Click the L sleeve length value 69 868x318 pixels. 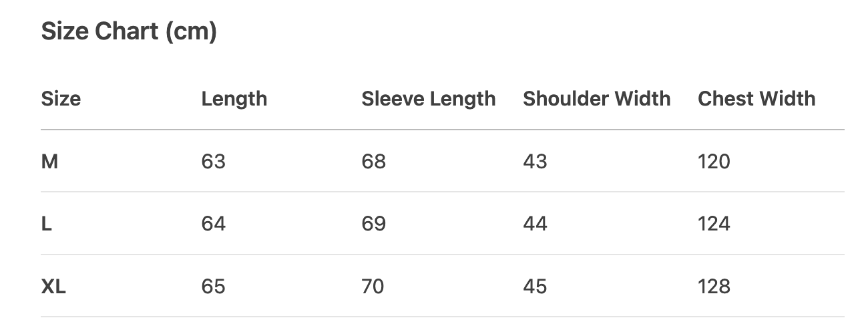click(x=374, y=224)
